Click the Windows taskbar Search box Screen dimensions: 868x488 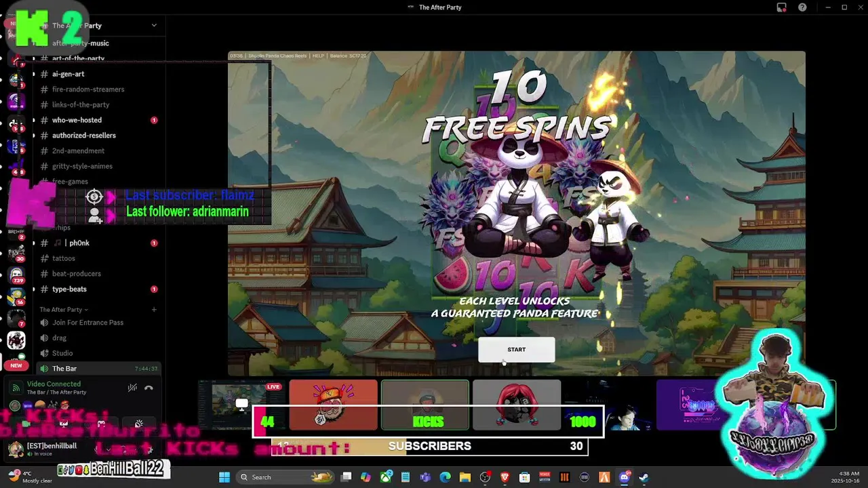285,477
